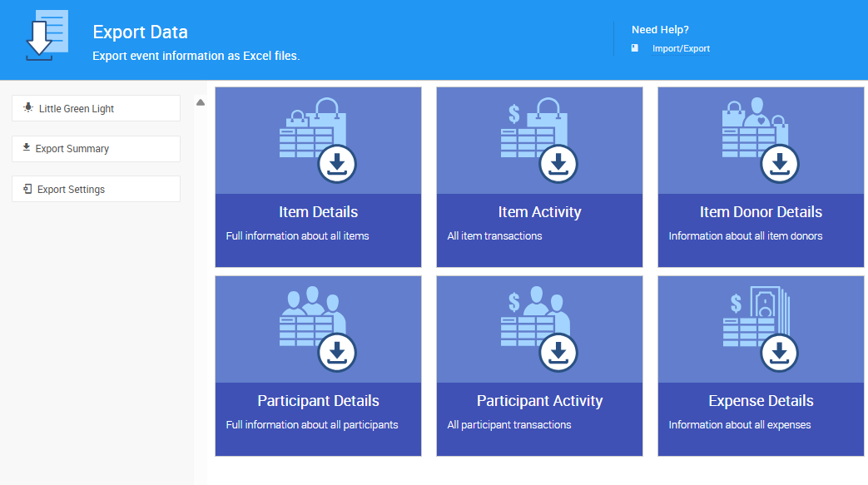Click the Item Details download icon
The height and width of the screenshot is (485, 868).
click(337, 164)
